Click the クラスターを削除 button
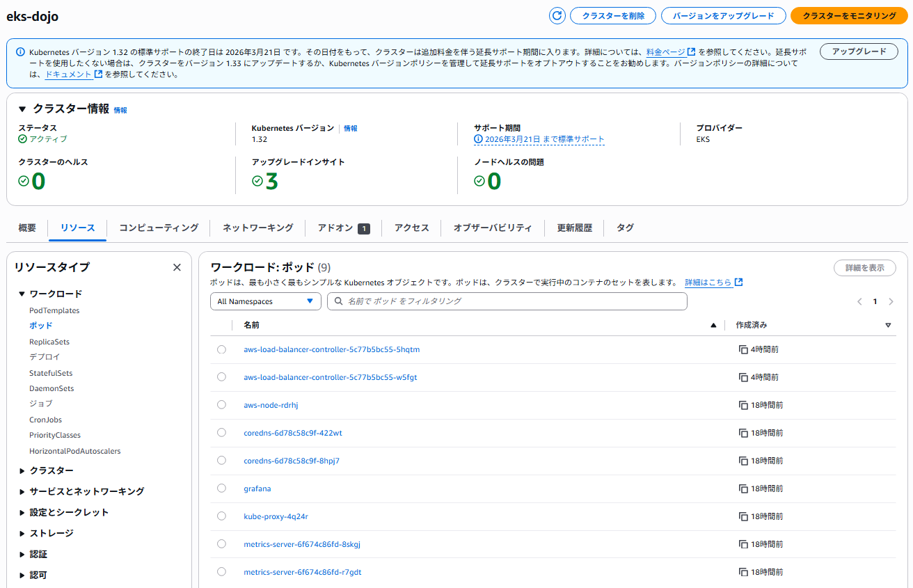This screenshot has width=913, height=588. click(x=613, y=16)
